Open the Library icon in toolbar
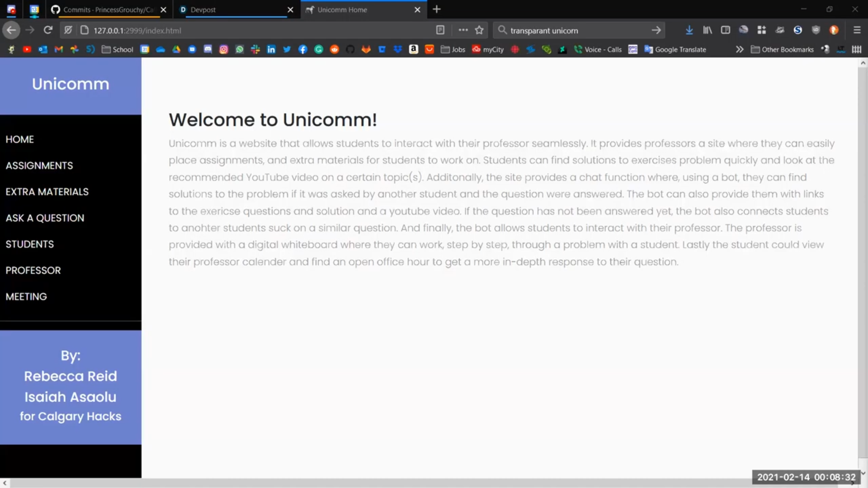 pyautogui.click(x=708, y=30)
